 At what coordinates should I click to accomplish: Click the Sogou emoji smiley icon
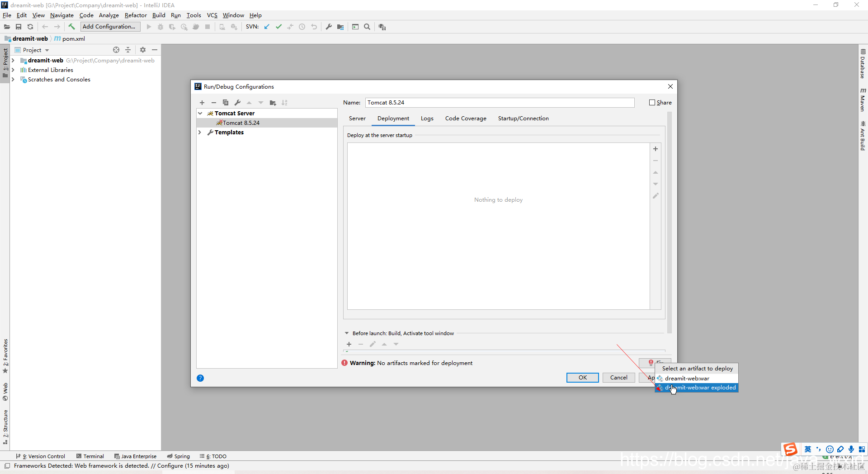830,449
